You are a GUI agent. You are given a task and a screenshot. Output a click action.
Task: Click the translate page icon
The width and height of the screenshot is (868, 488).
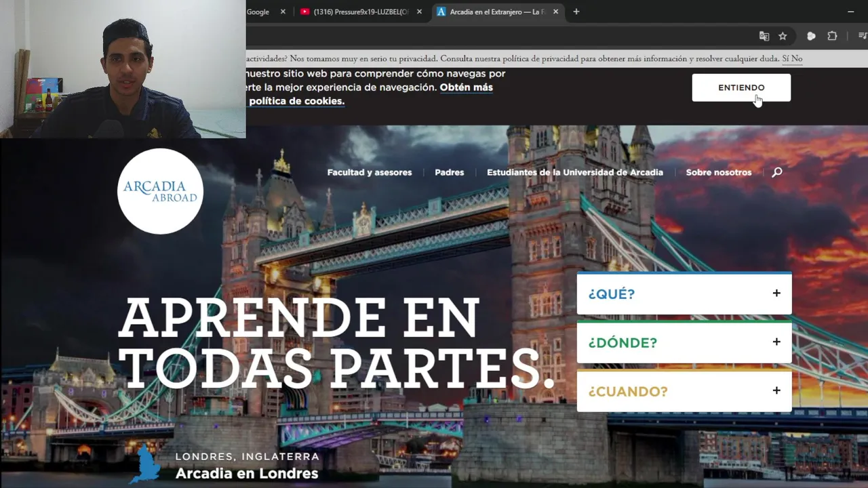(764, 36)
